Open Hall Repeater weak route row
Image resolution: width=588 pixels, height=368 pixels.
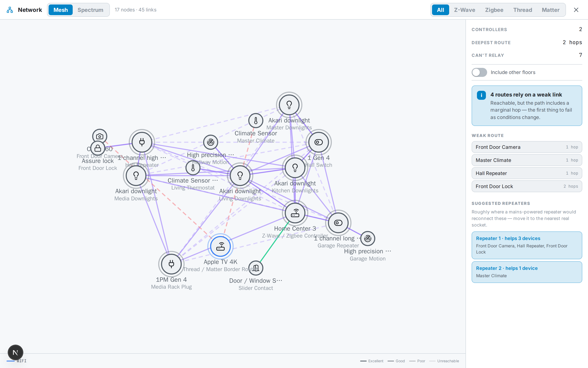click(x=527, y=173)
